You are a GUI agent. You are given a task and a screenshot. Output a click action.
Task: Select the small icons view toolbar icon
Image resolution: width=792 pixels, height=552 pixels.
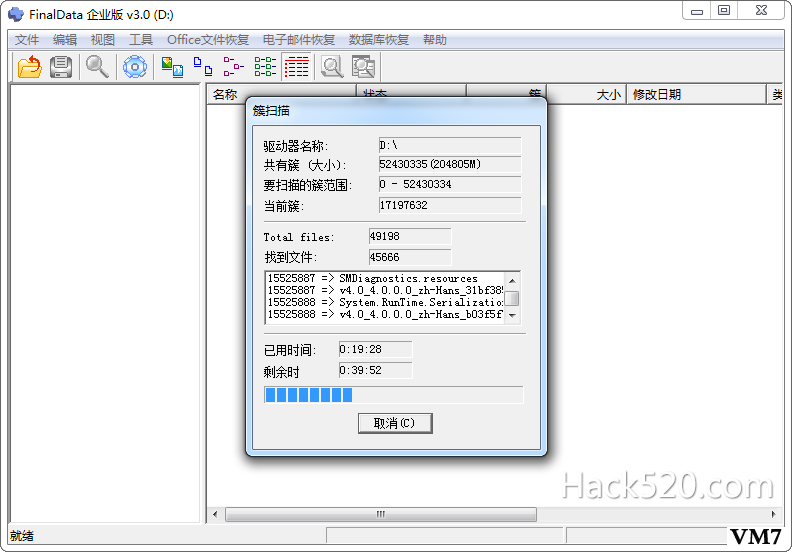click(203, 67)
